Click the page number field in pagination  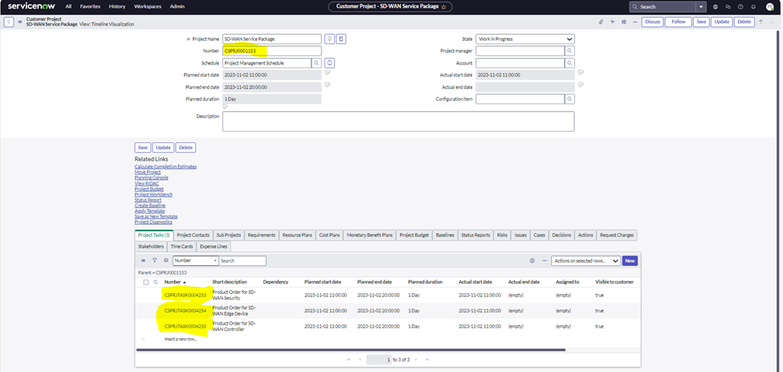[x=379, y=360]
